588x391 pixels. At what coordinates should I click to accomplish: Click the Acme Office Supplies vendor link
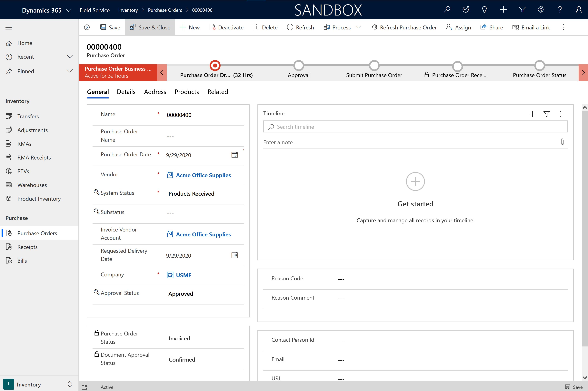pyautogui.click(x=203, y=175)
